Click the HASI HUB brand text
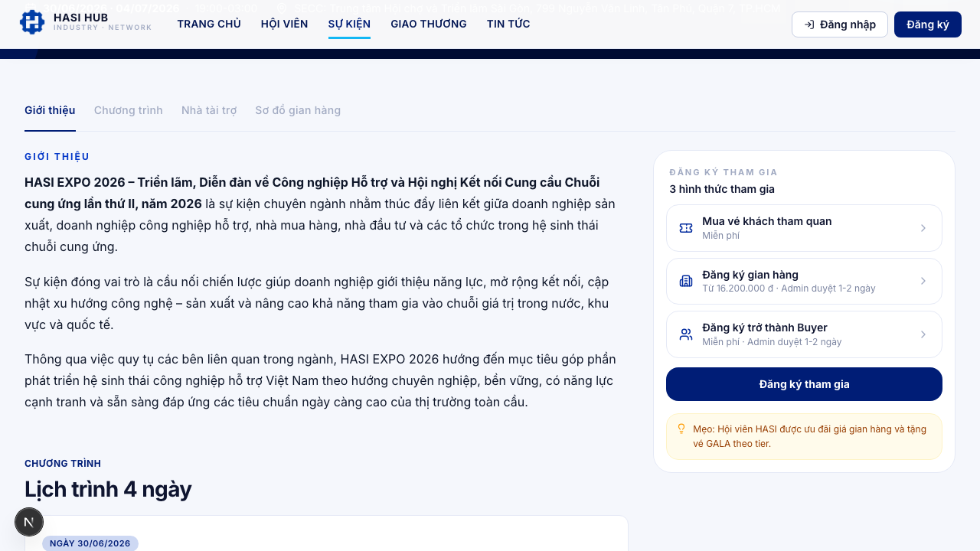The height and width of the screenshot is (551, 980). 80,17
